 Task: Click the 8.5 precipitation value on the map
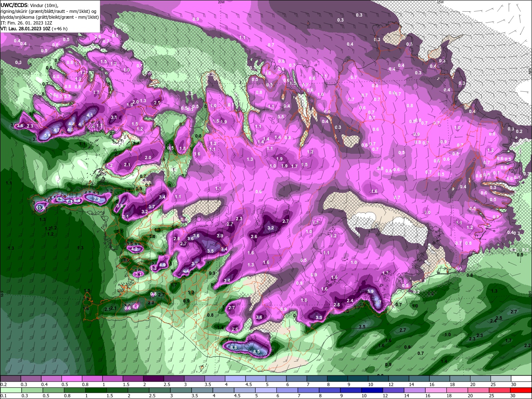point(256,352)
